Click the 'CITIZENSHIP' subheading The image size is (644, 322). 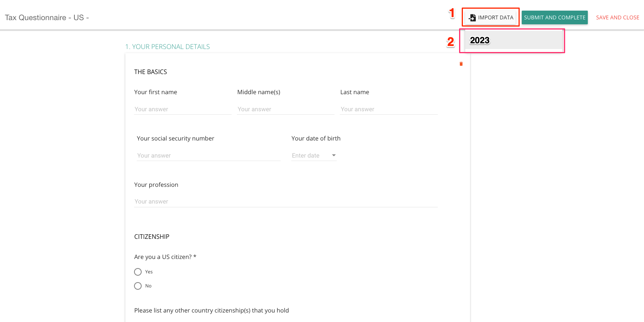click(152, 237)
